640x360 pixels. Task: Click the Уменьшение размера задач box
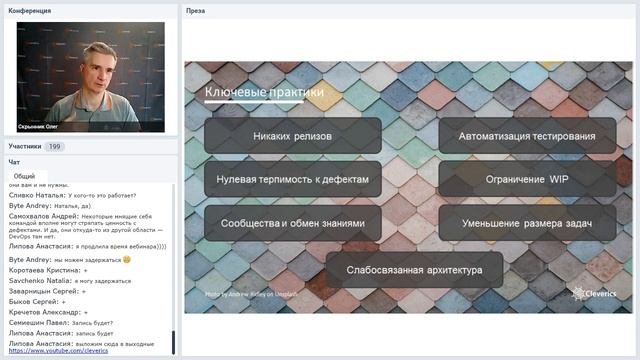[x=527, y=223]
